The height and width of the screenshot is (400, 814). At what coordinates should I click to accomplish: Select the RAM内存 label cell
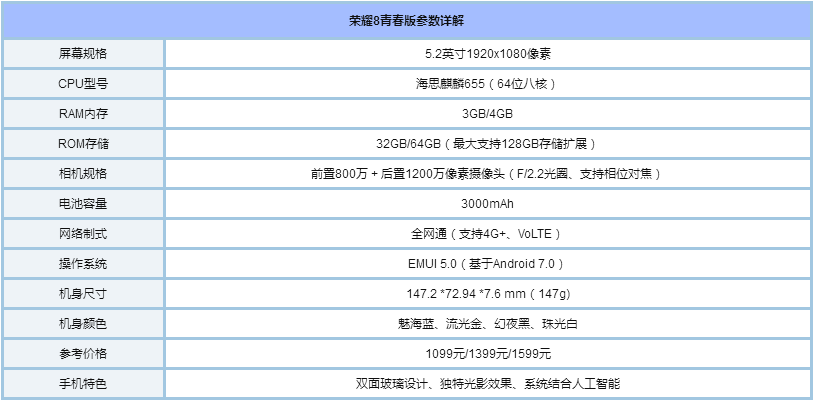[83, 114]
